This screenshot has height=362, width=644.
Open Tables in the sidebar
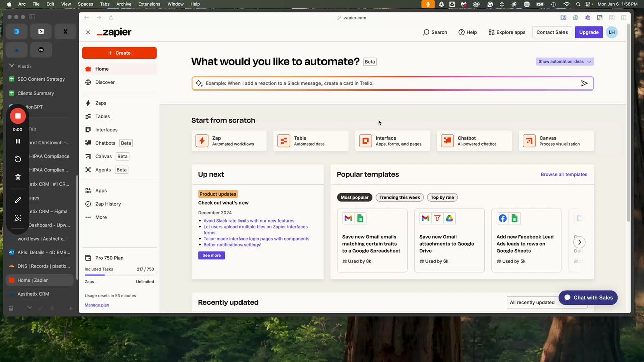coord(102,116)
